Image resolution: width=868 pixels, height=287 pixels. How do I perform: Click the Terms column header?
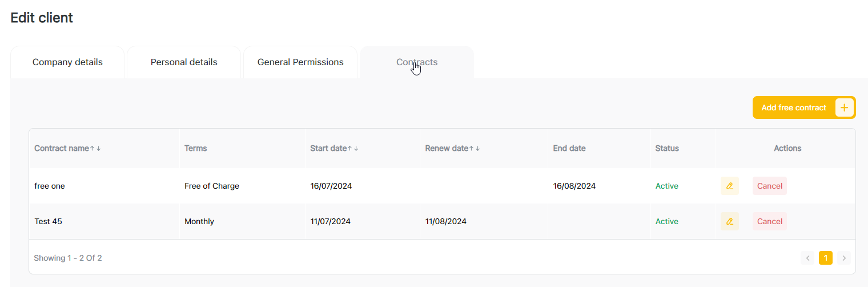(196, 148)
